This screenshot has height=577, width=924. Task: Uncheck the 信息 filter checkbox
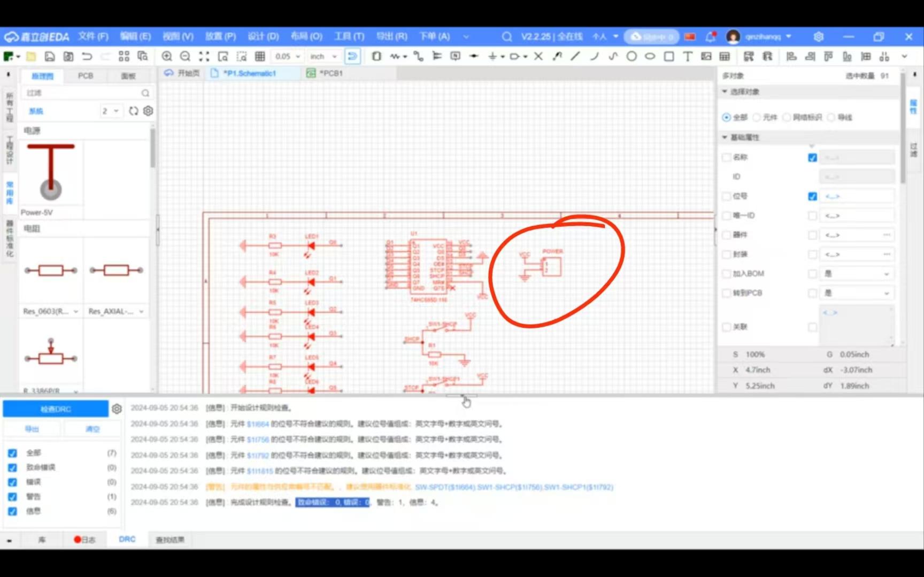pos(12,511)
